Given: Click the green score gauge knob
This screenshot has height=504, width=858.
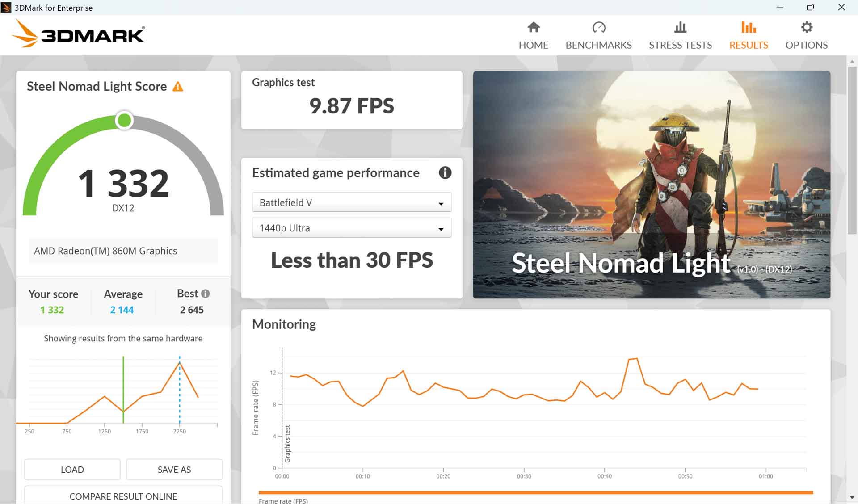Looking at the screenshot, I should point(124,120).
